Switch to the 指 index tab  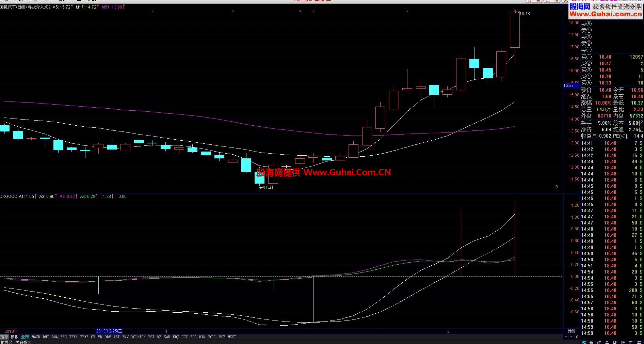[x=623, y=342]
